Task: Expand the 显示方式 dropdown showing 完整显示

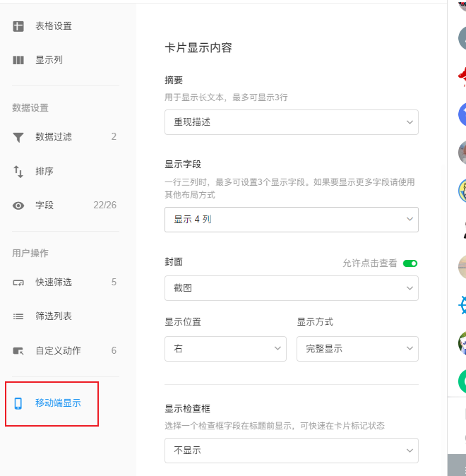Action: coord(357,349)
